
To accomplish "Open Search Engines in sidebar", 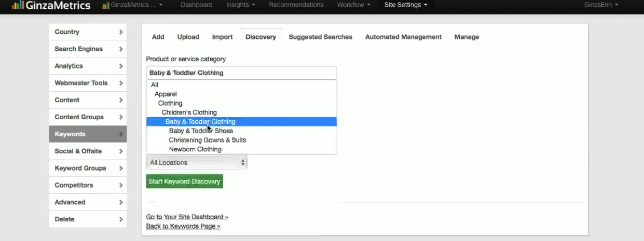I will tap(88, 49).
